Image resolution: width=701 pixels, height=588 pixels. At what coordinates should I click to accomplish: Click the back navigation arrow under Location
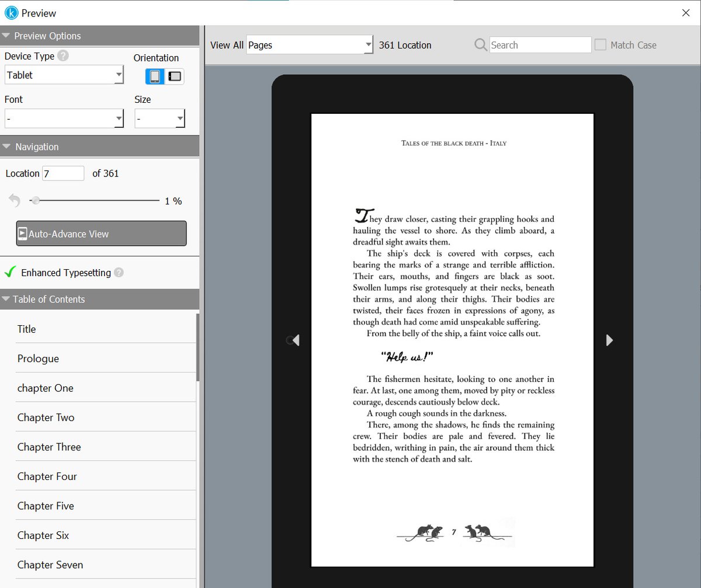coord(13,200)
